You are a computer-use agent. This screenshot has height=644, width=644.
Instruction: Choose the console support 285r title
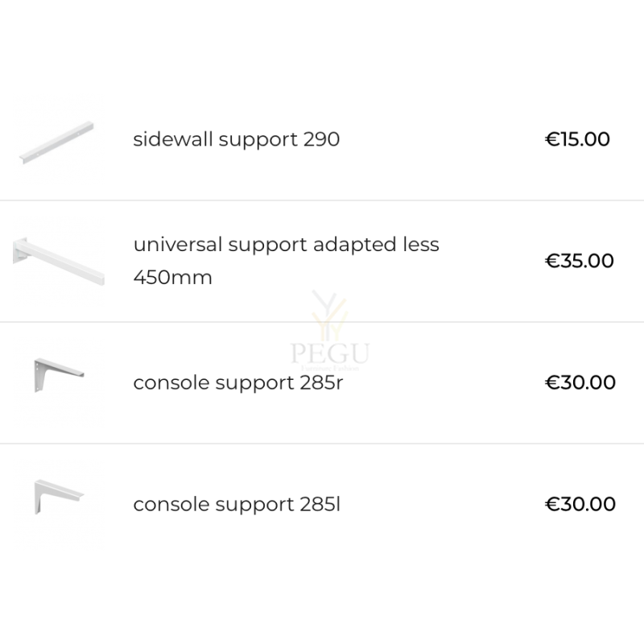pos(238,383)
